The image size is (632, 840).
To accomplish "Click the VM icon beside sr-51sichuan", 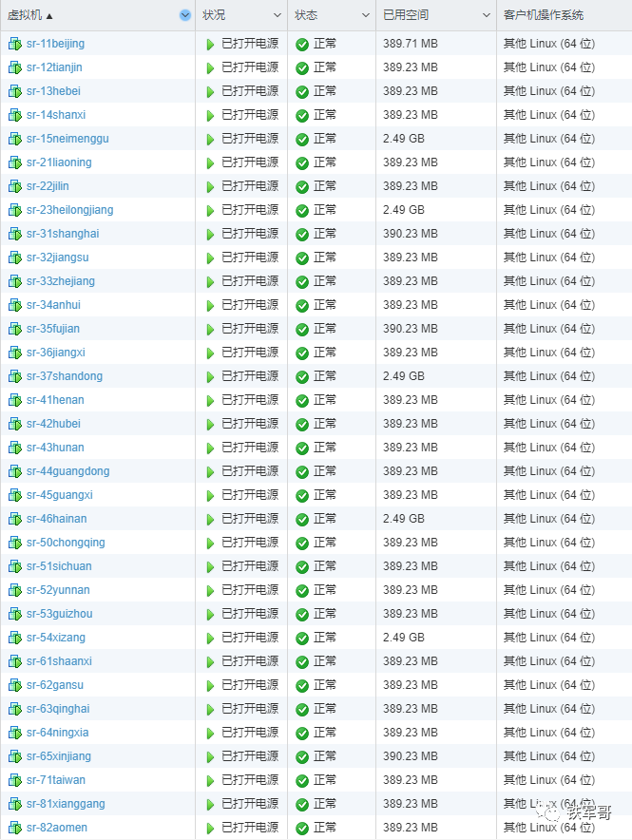I will (15, 566).
